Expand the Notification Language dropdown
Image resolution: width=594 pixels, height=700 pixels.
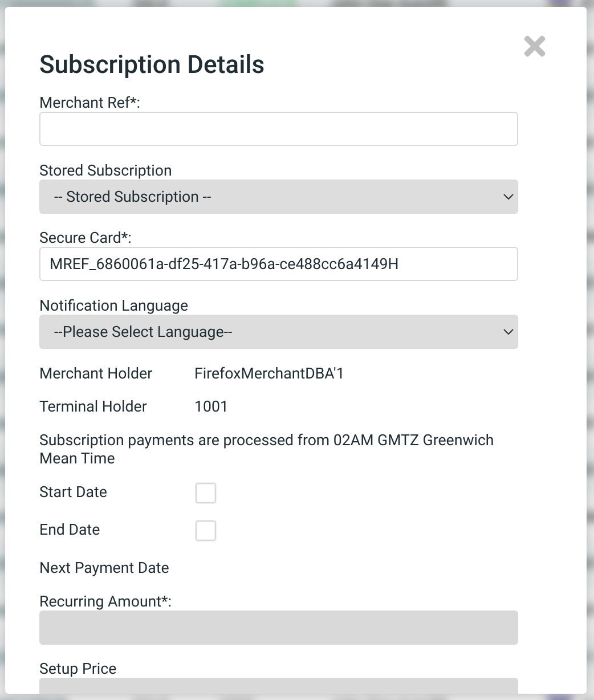[278, 332]
